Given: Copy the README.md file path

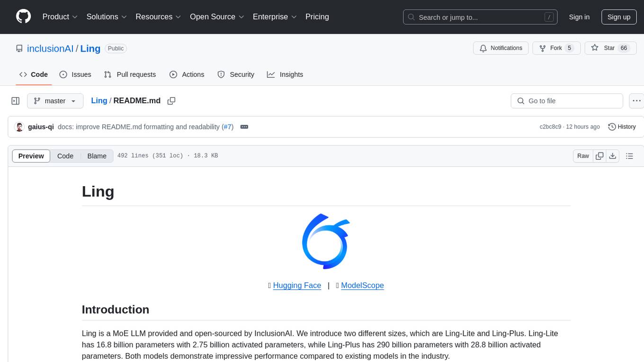Looking at the screenshot, I should point(171,100).
